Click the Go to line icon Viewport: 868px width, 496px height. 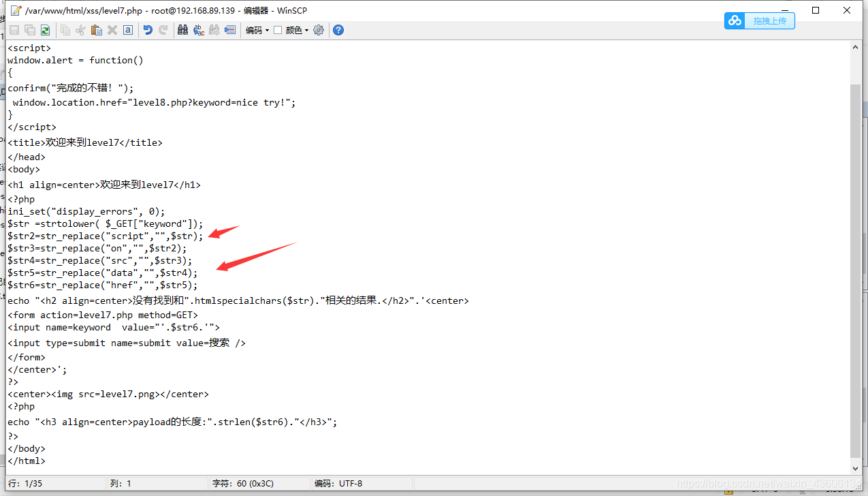230,30
